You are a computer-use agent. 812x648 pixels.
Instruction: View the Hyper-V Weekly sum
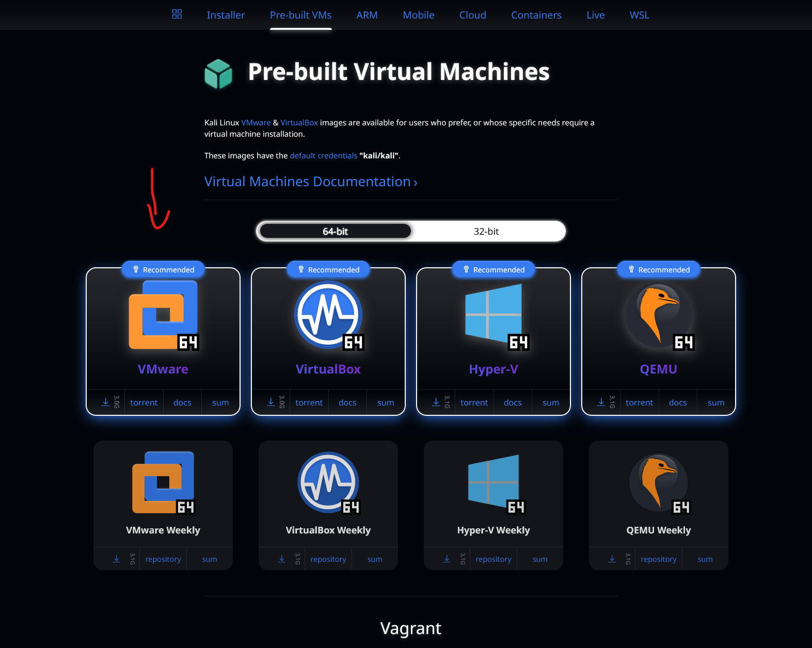pos(540,559)
